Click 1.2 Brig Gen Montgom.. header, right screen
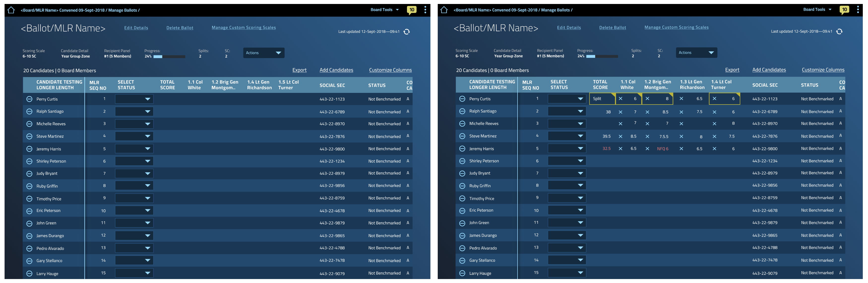 657,85
